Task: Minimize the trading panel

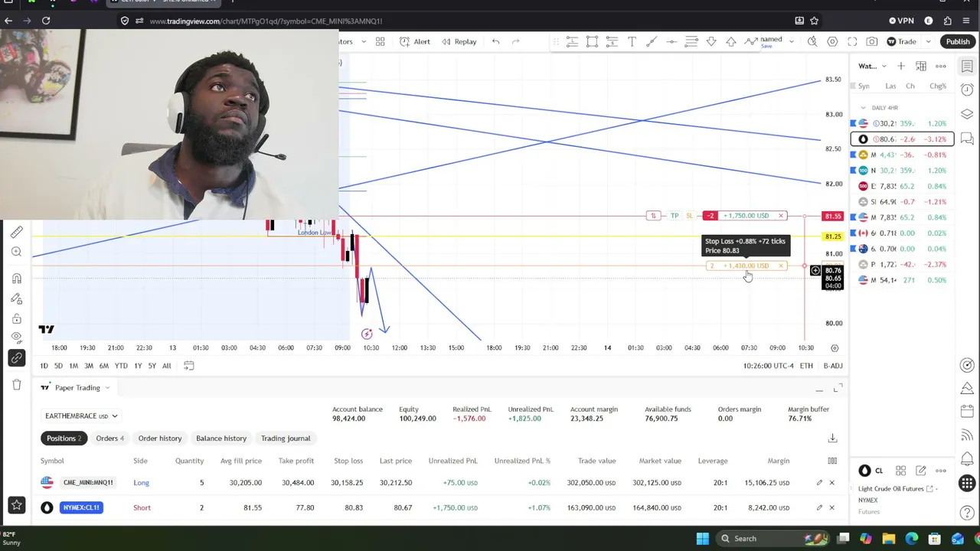Action: (x=819, y=390)
